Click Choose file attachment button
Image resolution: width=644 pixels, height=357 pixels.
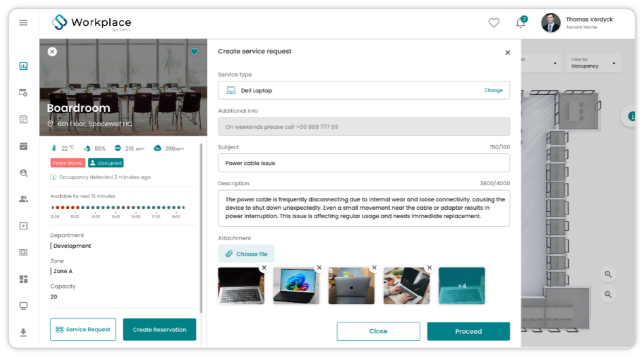(247, 254)
